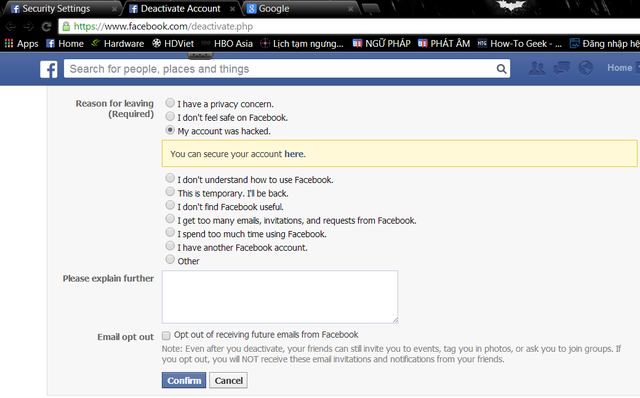Switch to the Security Settings tab

tap(61, 9)
